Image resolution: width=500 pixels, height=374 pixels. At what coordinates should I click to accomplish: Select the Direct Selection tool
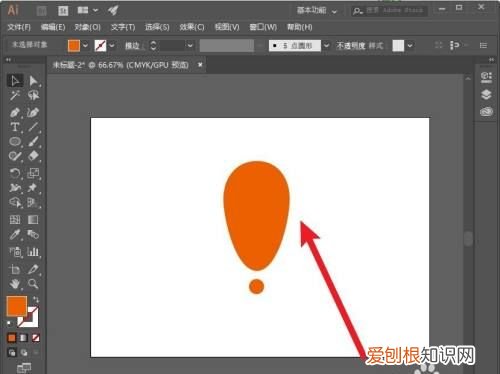(33, 81)
